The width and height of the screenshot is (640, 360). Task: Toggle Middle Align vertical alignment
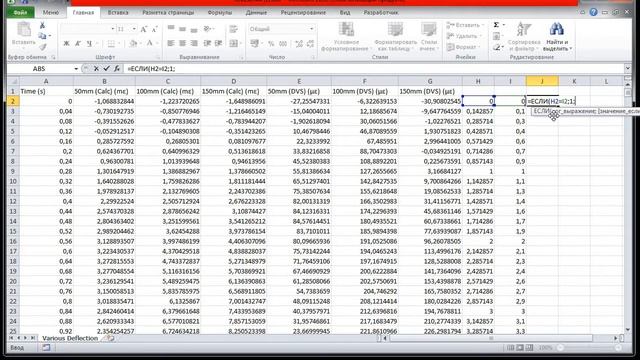[x=182, y=29]
